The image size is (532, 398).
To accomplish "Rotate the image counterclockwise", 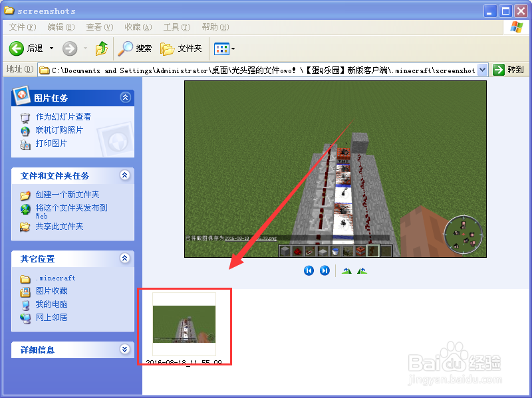I will (x=362, y=271).
